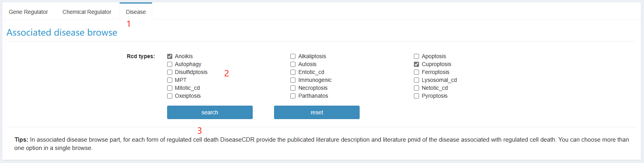Enable the Ferroptosis option

(416, 72)
